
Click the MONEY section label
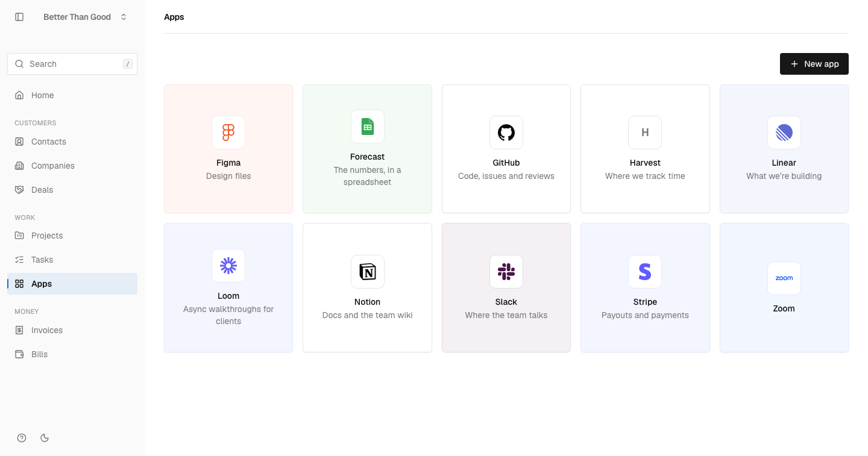[27, 311]
